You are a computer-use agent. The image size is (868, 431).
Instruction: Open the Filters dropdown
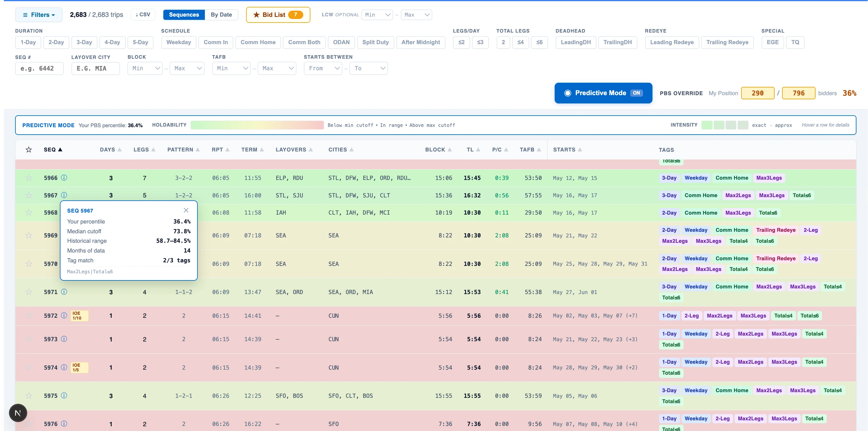(39, 15)
